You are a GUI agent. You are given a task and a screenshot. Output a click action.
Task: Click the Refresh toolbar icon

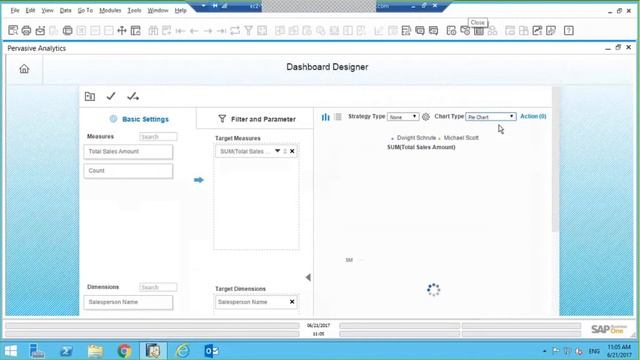pos(235,30)
